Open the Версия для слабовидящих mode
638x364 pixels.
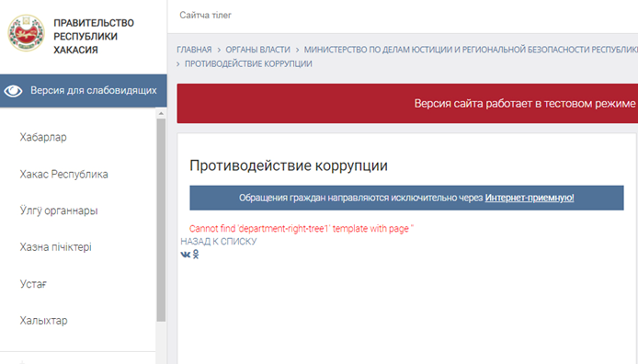(83, 91)
